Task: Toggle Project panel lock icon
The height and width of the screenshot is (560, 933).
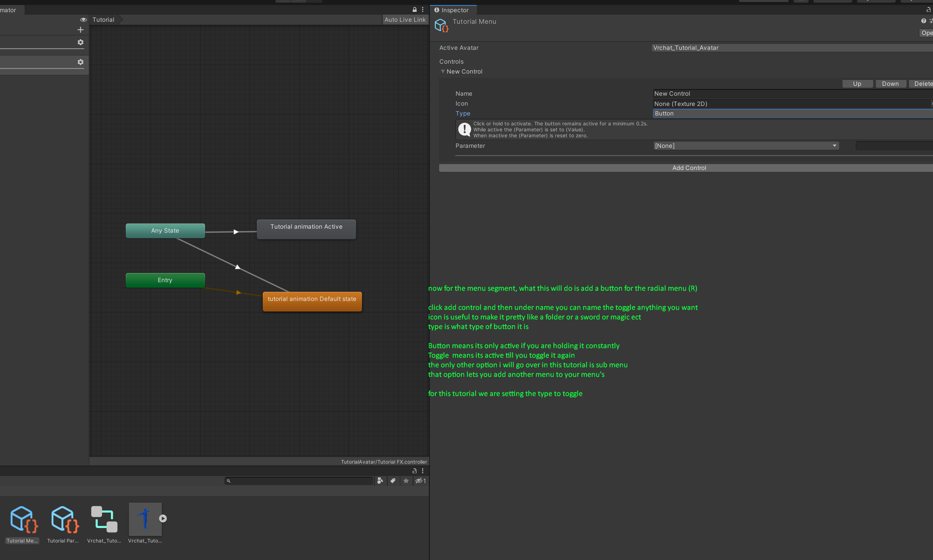Action: coord(414,471)
